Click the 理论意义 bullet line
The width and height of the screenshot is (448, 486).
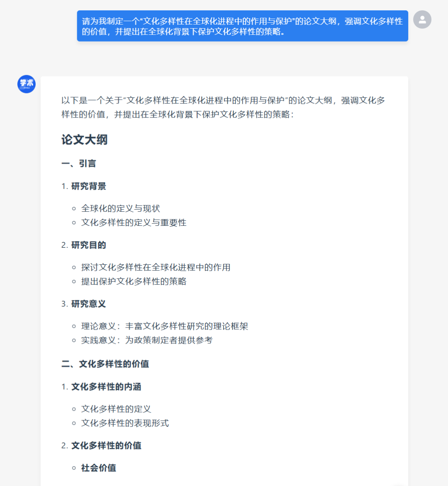(x=165, y=326)
